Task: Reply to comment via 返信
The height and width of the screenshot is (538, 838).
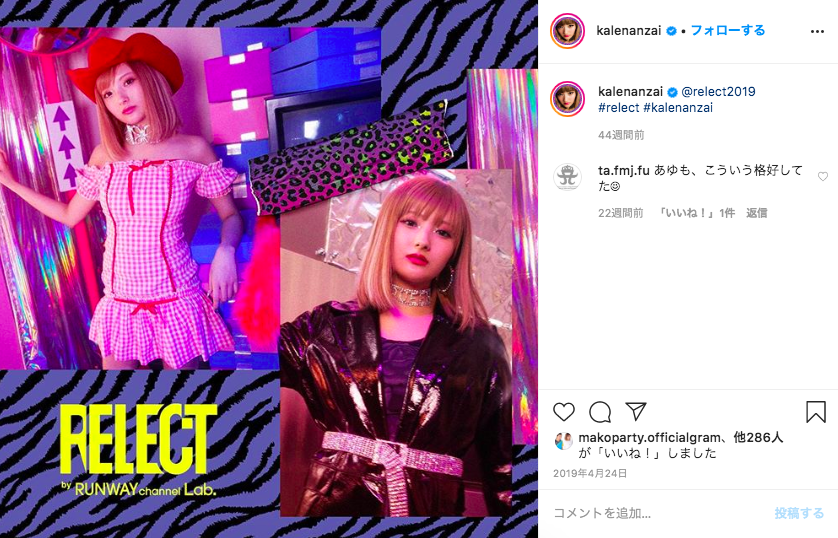Action: (756, 213)
